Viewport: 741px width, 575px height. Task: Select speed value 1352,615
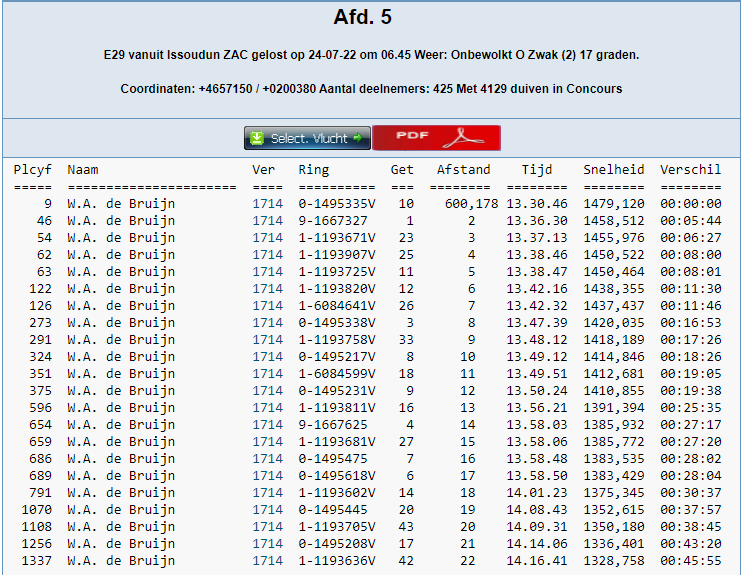(614, 510)
